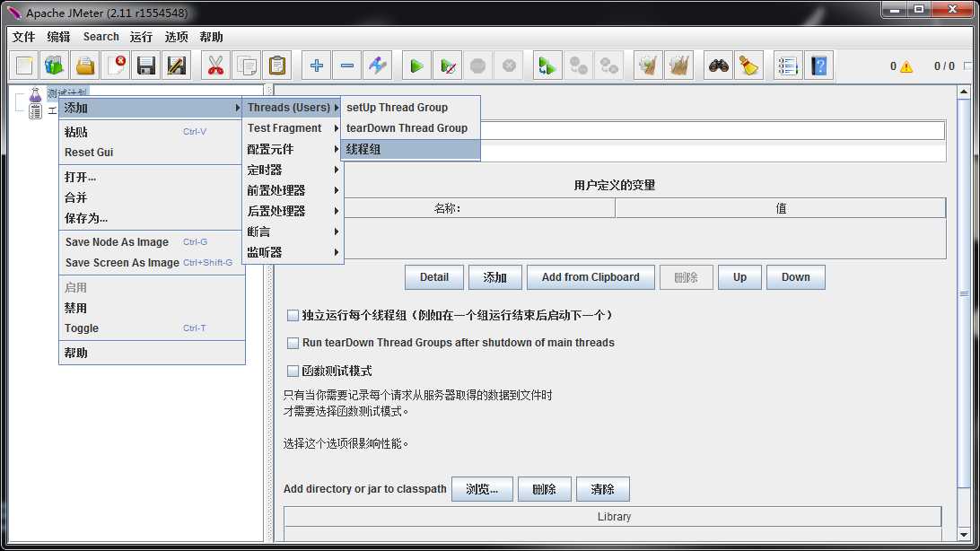Click the 清除 classpath button
The image size is (980, 551).
602,489
